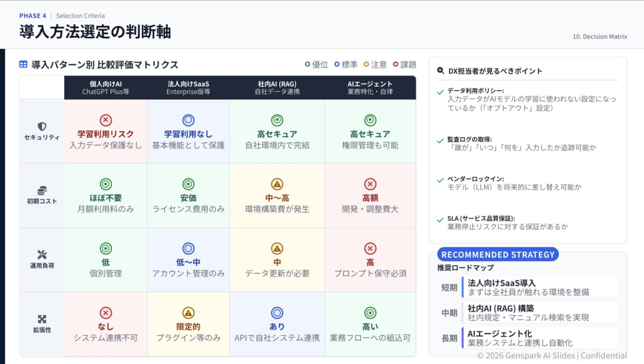This screenshot has height=364, width=644.
Task: Click the green double-circle icon above ほぼ不要
Action: [x=106, y=184]
